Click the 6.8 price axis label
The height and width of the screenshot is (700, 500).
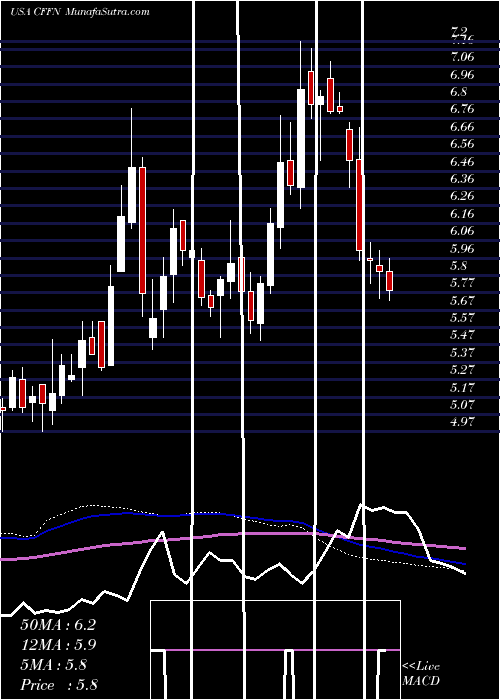(458, 92)
